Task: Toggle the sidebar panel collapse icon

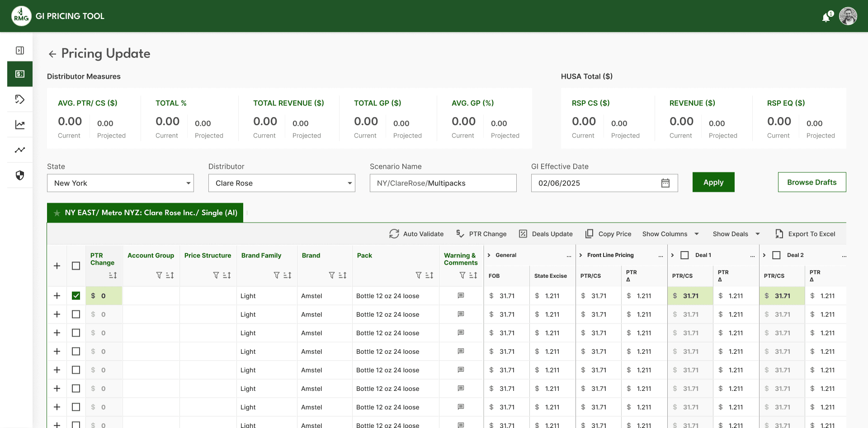Action: pyautogui.click(x=20, y=51)
